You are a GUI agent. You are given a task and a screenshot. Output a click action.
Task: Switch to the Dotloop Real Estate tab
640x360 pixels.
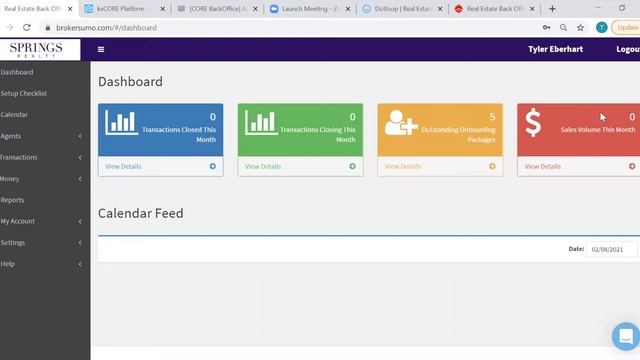[402, 9]
